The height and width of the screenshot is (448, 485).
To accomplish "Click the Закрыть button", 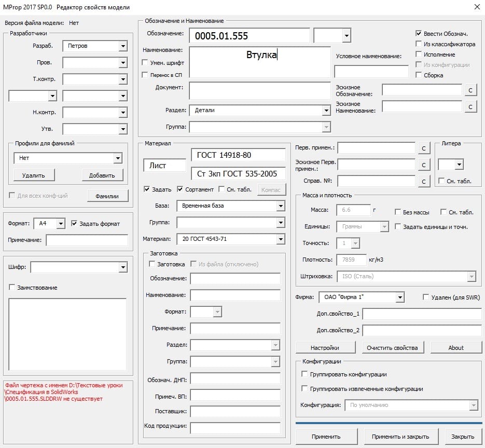I will click(463, 437).
